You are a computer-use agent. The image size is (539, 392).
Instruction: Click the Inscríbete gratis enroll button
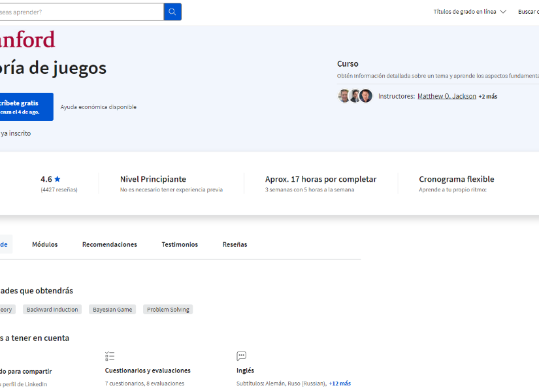tap(23, 106)
